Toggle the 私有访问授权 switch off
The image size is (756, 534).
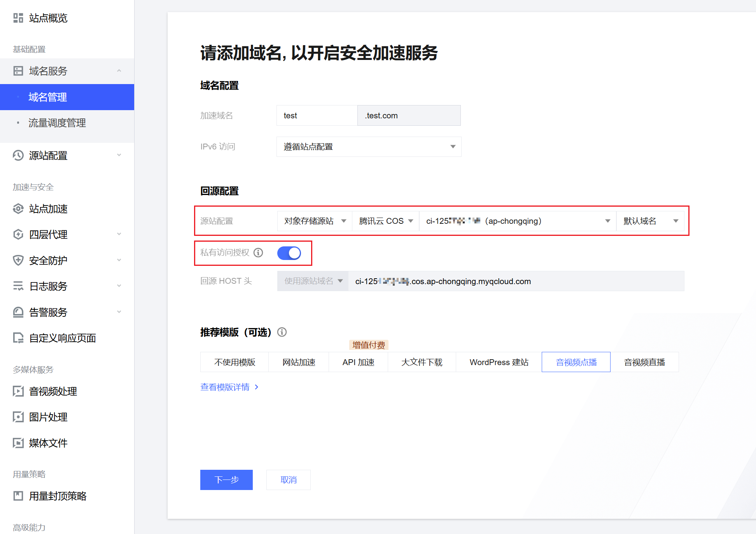pos(289,253)
